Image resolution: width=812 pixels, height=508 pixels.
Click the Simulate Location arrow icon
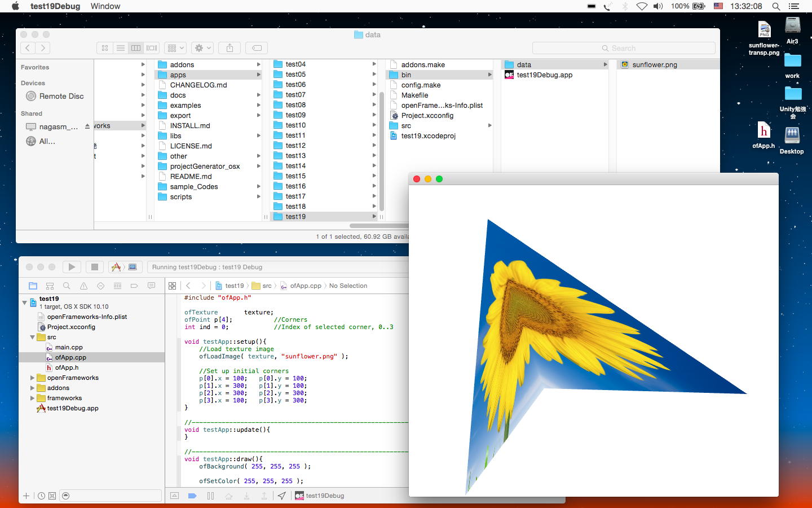(281, 496)
